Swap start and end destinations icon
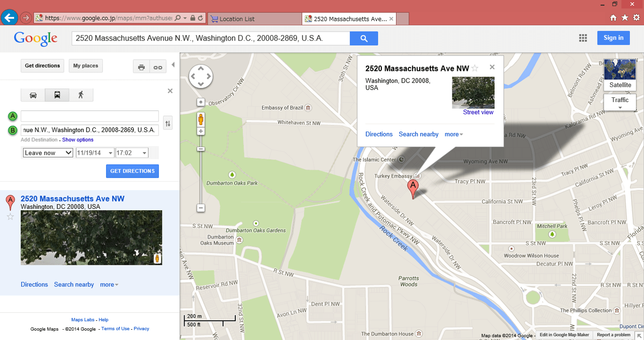The width and height of the screenshot is (644, 340). pos(168,124)
